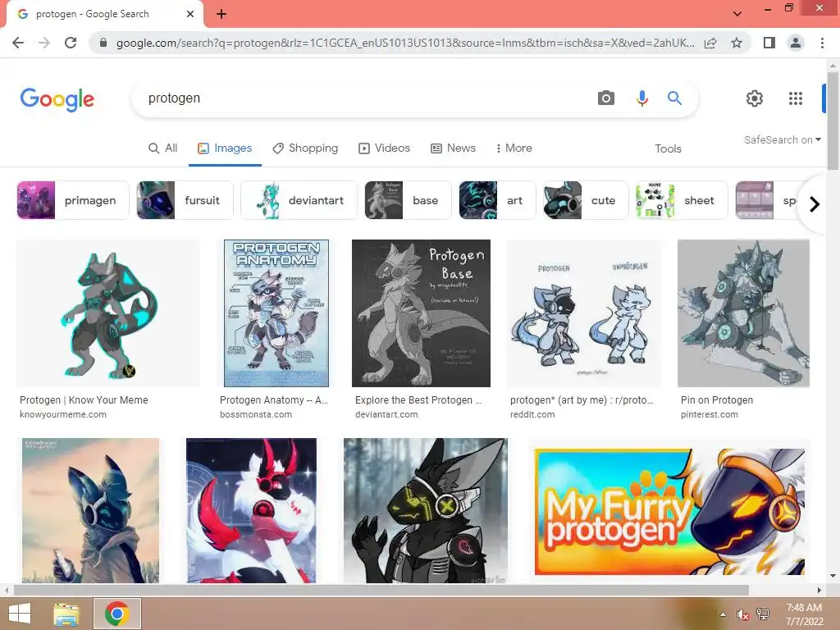Click the pinterest.com source link
Viewport: 840px width, 630px height.
710,414
